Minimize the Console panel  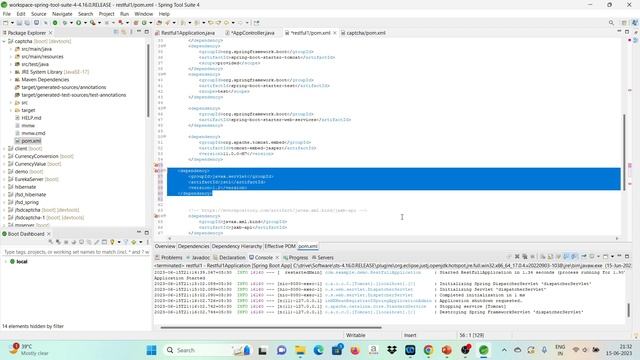coord(619,256)
